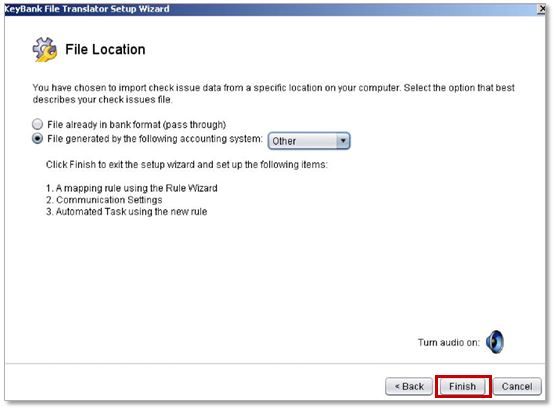This screenshot has height=409, width=555.
Task: Select the pass through bank format radio button
Action: click(38, 124)
